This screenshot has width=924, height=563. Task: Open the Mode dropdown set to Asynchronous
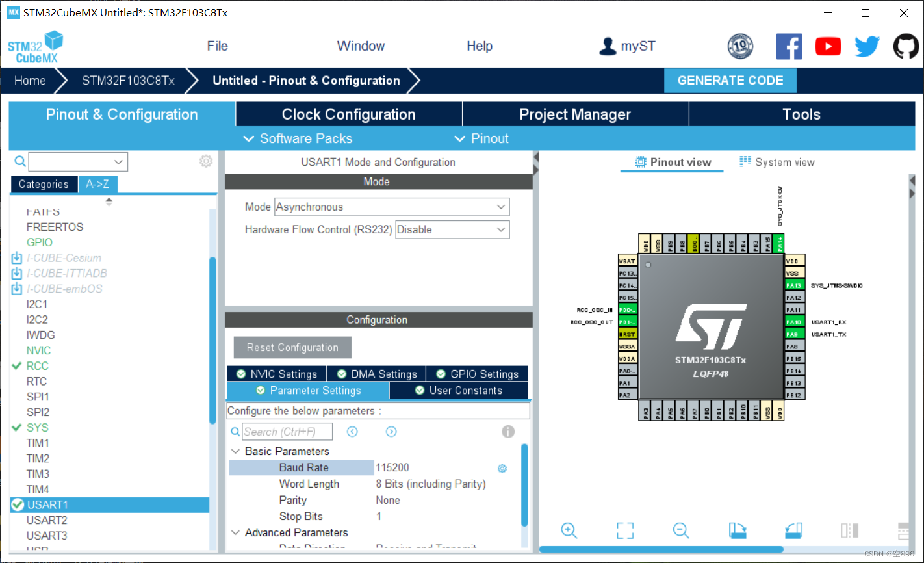[392, 207]
